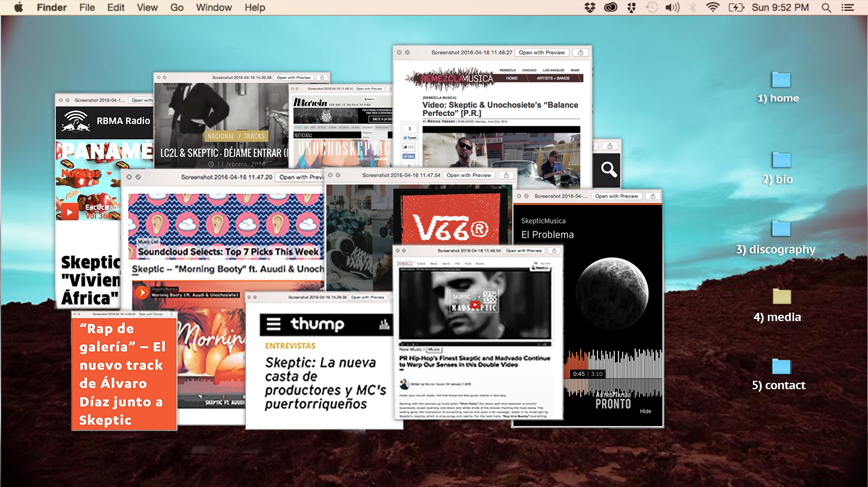Click NACIONAL / TRACKS tag label
The height and width of the screenshot is (487, 868).
[x=236, y=136]
